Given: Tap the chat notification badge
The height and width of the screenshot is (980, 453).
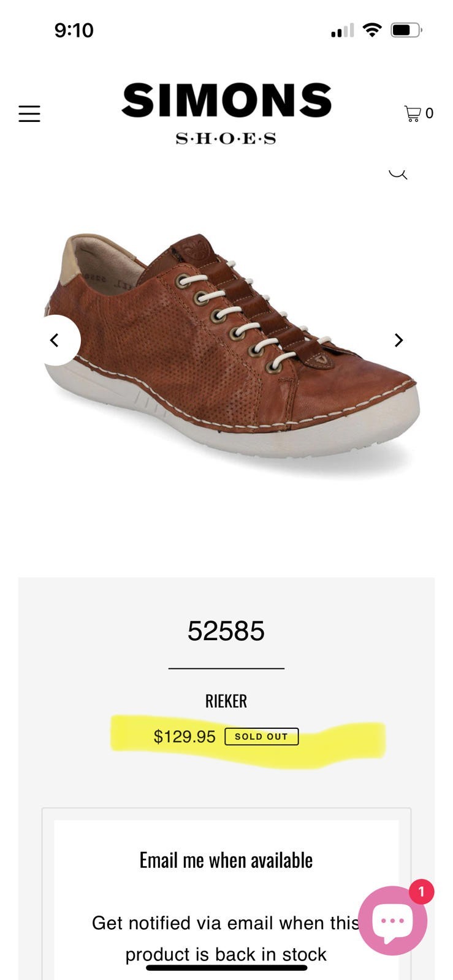Looking at the screenshot, I should coord(421,892).
